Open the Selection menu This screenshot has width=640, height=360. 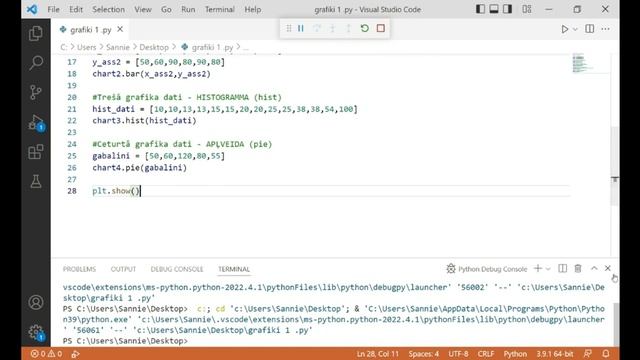[x=109, y=9]
